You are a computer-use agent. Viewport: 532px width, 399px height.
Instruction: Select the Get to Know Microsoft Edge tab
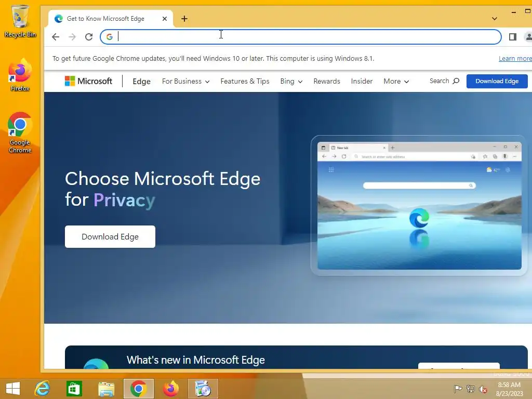click(111, 19)
